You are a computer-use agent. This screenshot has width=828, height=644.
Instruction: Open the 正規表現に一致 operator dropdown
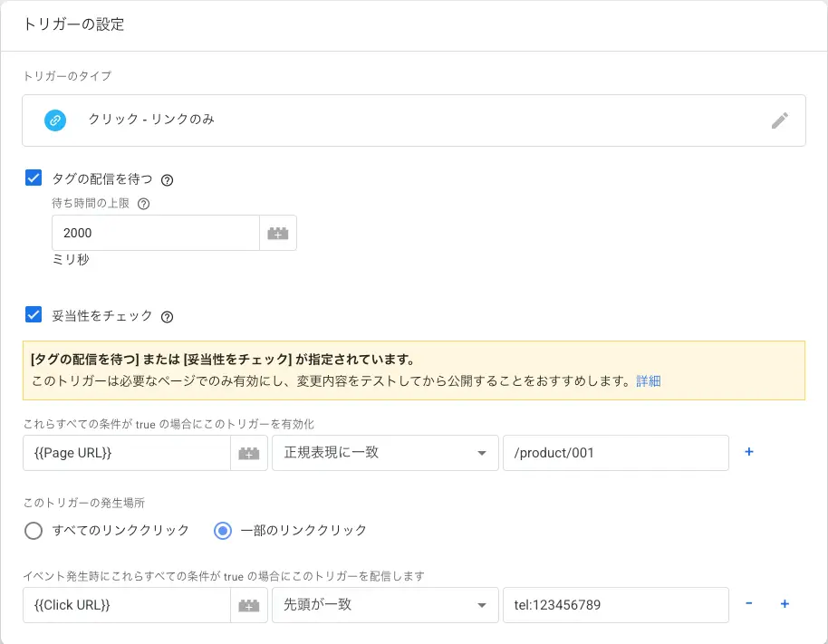pos(384,453)
